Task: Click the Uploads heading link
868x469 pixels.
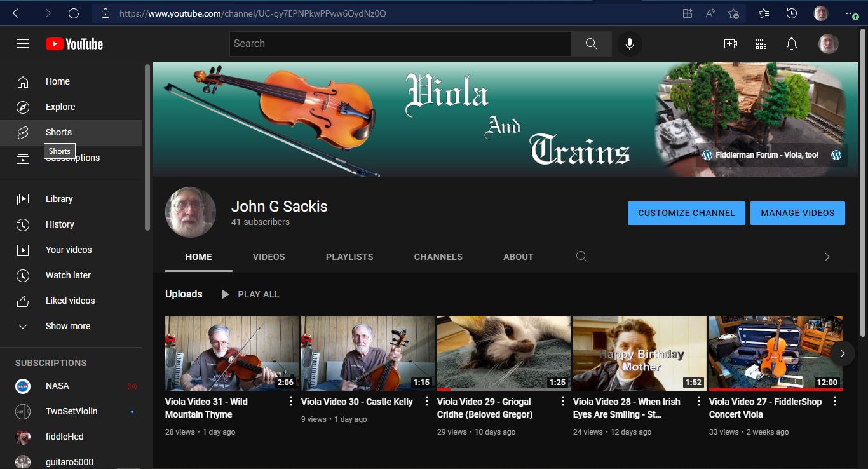Action: pos(184,294)
